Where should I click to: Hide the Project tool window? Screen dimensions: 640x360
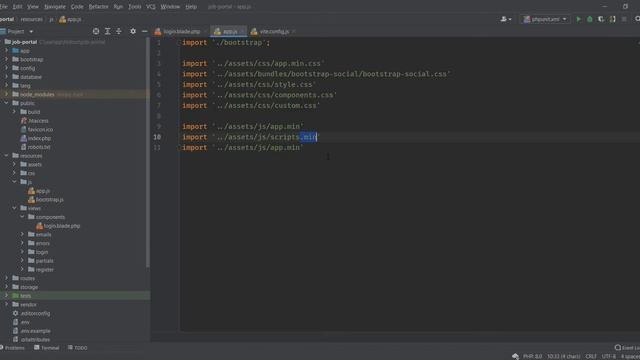pyautogui.click(x=144, y=31)
